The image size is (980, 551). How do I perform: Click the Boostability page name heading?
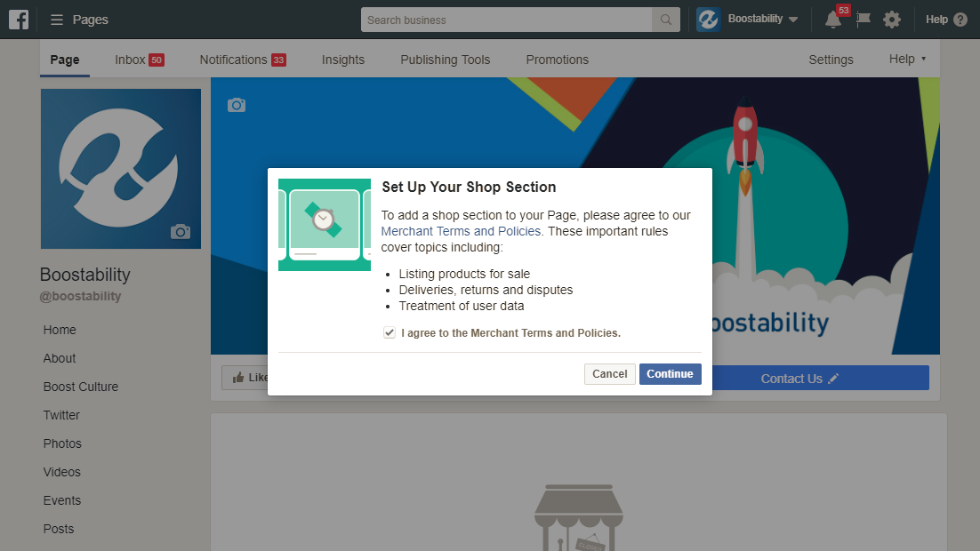point(85,275)
